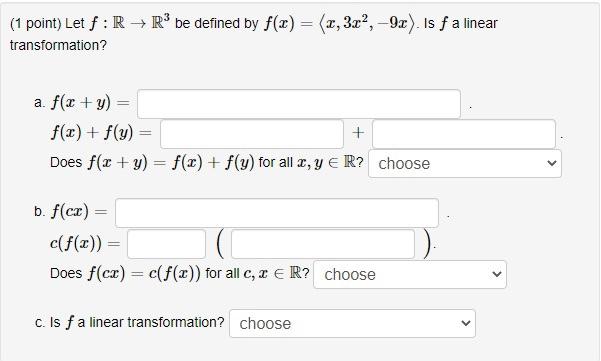Click the f(x+y) answer input field
The width and height of the screenshot is (601, 361).
299,104
